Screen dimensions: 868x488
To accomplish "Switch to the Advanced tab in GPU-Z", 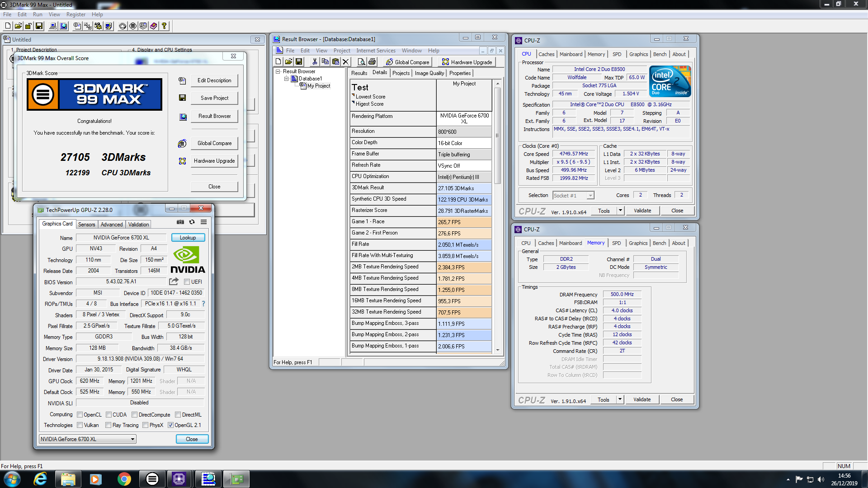I will [112, 225].
